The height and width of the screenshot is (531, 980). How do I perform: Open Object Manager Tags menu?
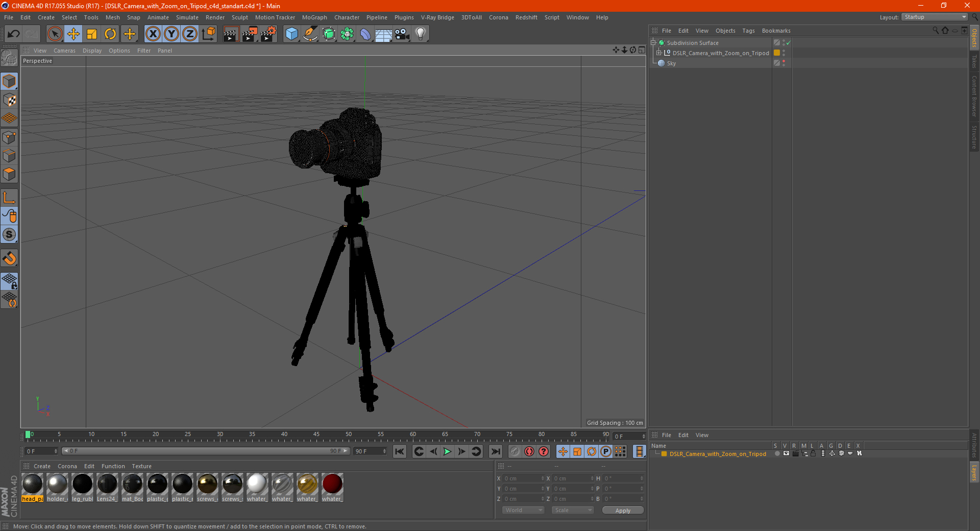tap(748, 31)
